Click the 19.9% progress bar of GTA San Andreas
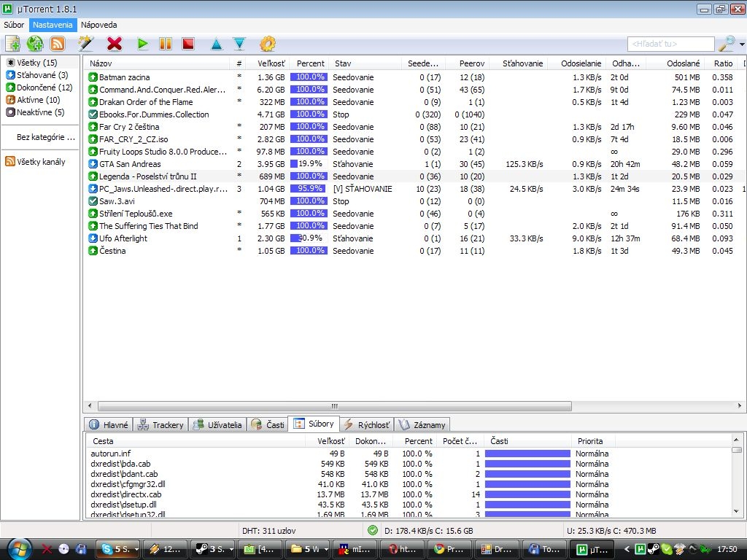Screen dimensions: 747x560 309,164
